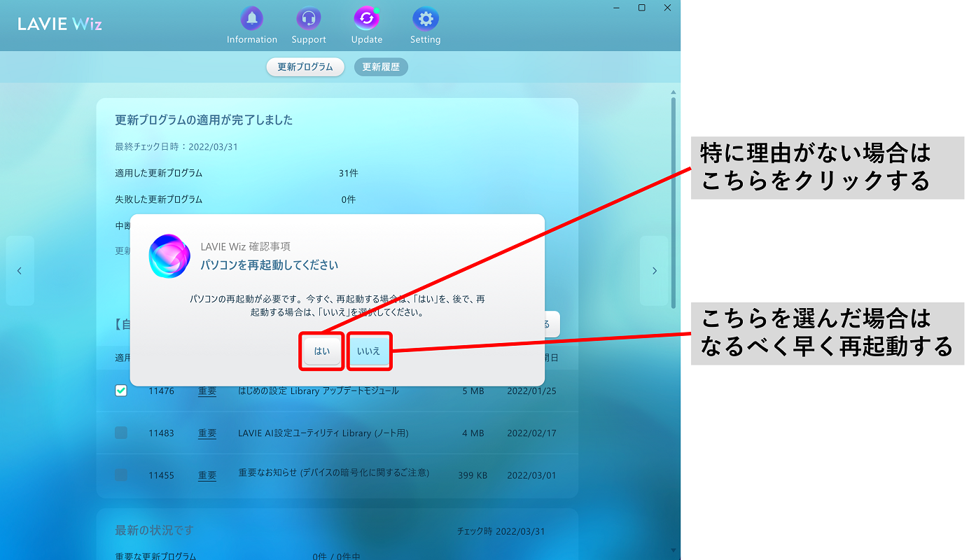This screenshot has width=969, height=560.
Task: Click 適用した更新プログラム label
Action: [158, 173]
